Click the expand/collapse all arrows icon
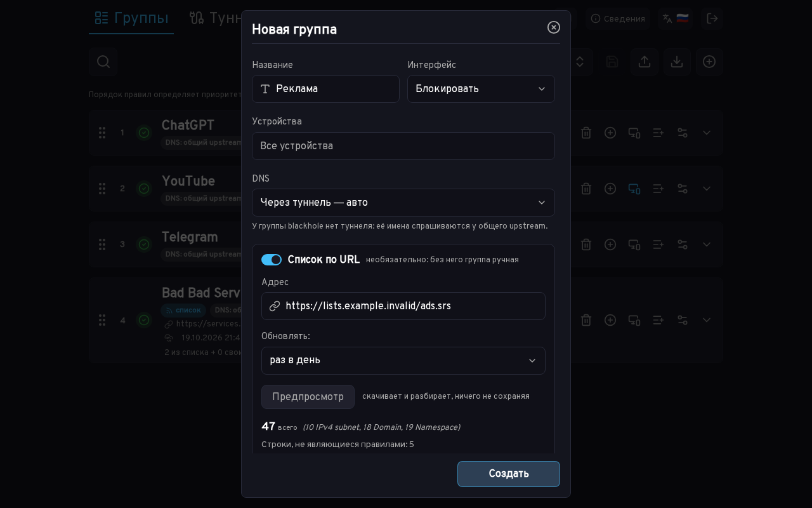Viewport: 812px width, 508px height. click(579, 62)
